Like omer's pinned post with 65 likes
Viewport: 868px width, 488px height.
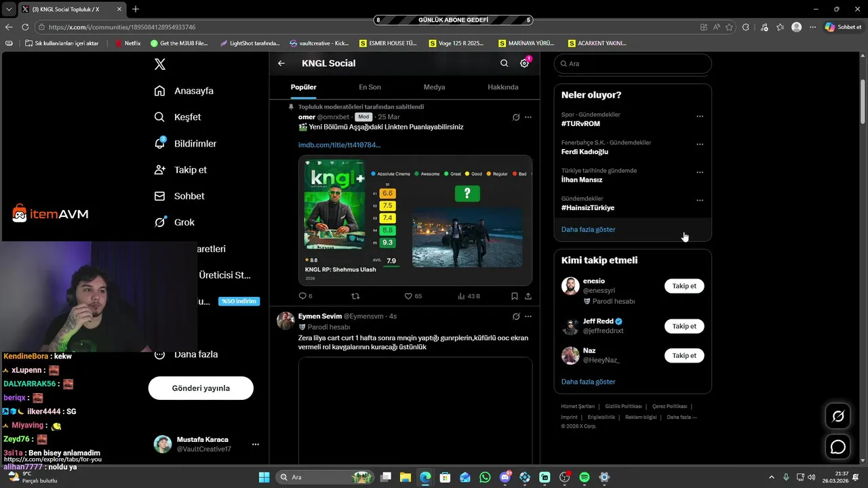pos(408,296)
